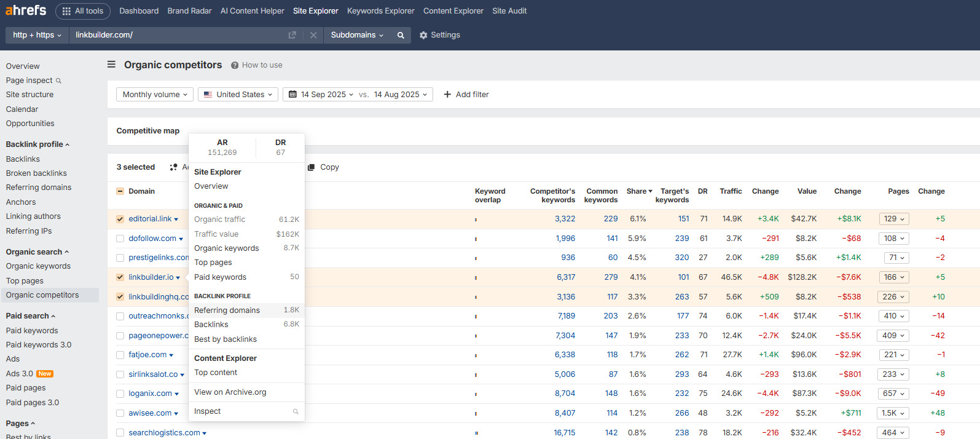Click the Add filter button
The image size is (980, 439).
tap(466, 95)
